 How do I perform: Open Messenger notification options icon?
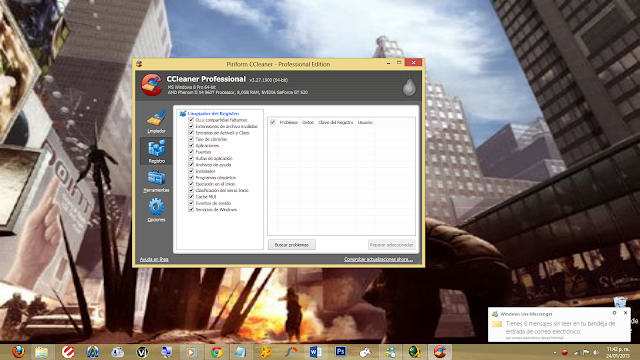click(x=614, y=313)
